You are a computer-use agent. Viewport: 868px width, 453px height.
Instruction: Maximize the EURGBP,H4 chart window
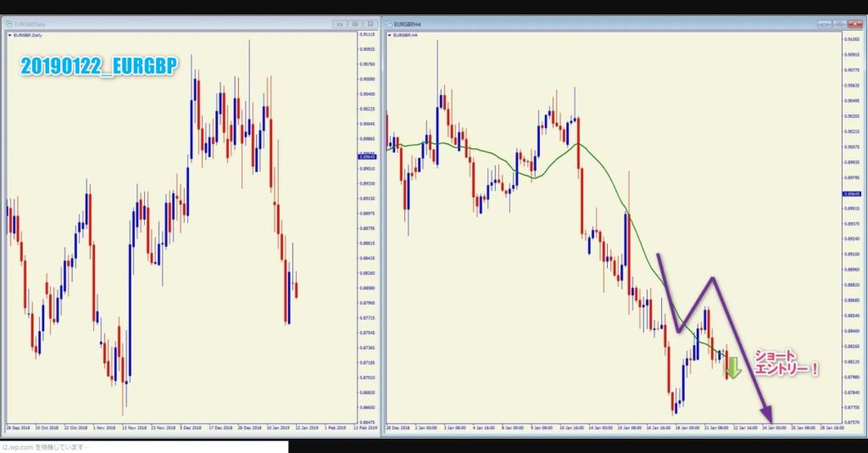839,24
